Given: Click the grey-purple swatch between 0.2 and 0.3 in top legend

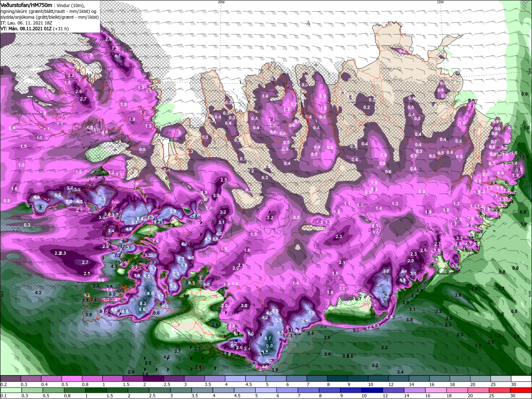Looking at the screenshot, I should click(x=10, y=379).
